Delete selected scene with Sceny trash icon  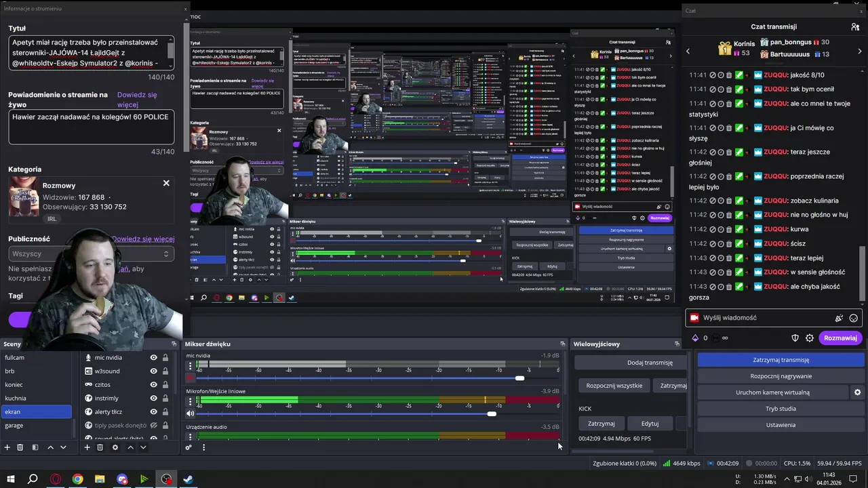[x=20, y=447]
